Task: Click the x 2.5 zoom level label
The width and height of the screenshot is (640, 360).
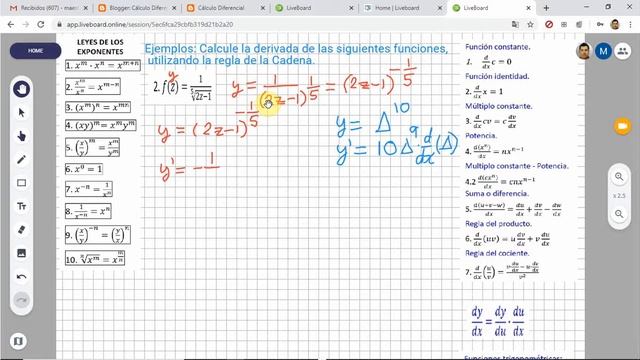Action: (619, 196)
